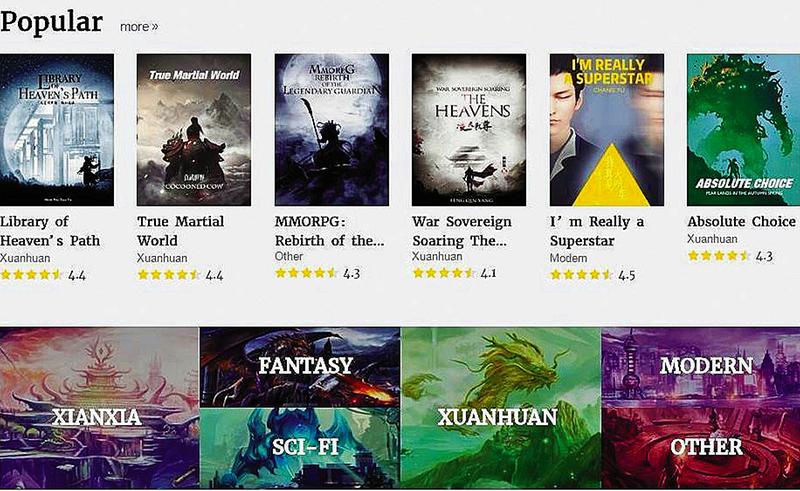Click the War Sovereign Soaring The Heavens cover

tap(469, 130)
